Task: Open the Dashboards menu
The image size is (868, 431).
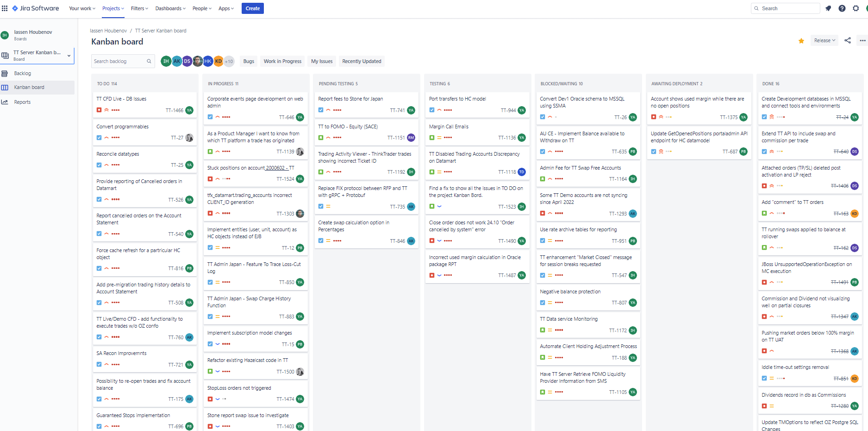Action: click(x=170, y=8)
